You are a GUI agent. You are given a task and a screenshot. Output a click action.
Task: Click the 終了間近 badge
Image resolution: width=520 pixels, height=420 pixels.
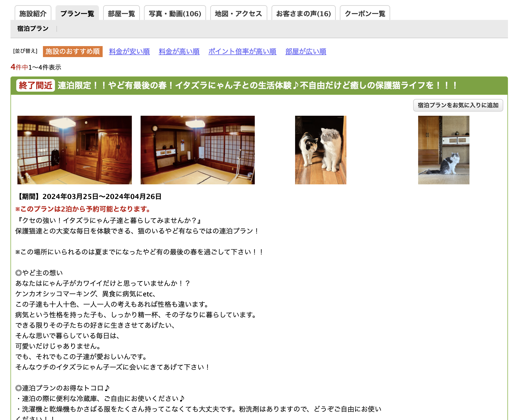click(x=36, y=85)
